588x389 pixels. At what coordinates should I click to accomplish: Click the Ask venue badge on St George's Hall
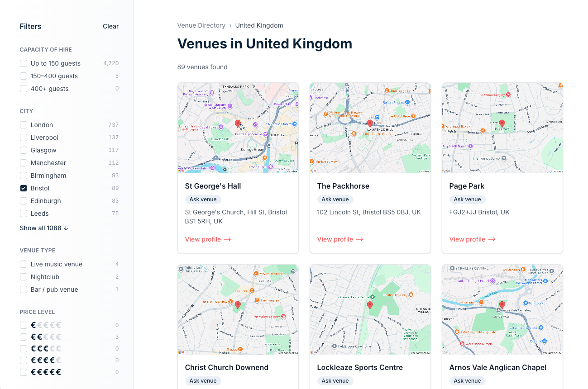[x=203, y=199]
